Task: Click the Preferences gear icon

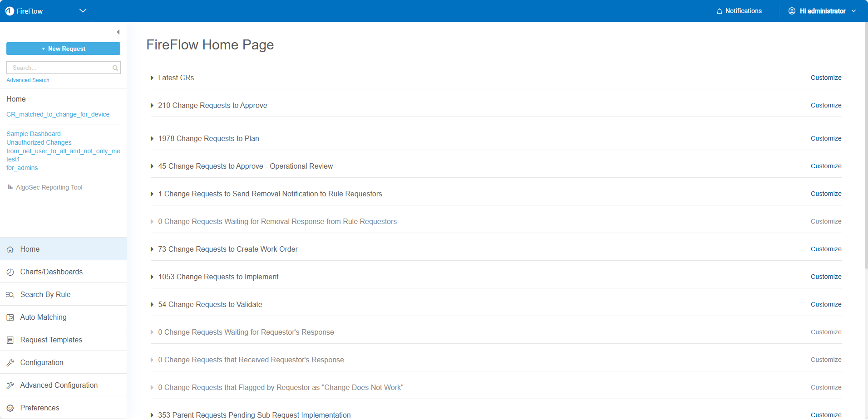Action: pyautogui.click(x=10, y=408)
